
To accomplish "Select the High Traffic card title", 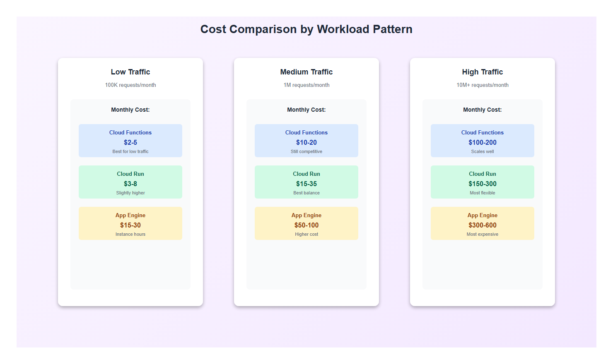I will point(483,72).
